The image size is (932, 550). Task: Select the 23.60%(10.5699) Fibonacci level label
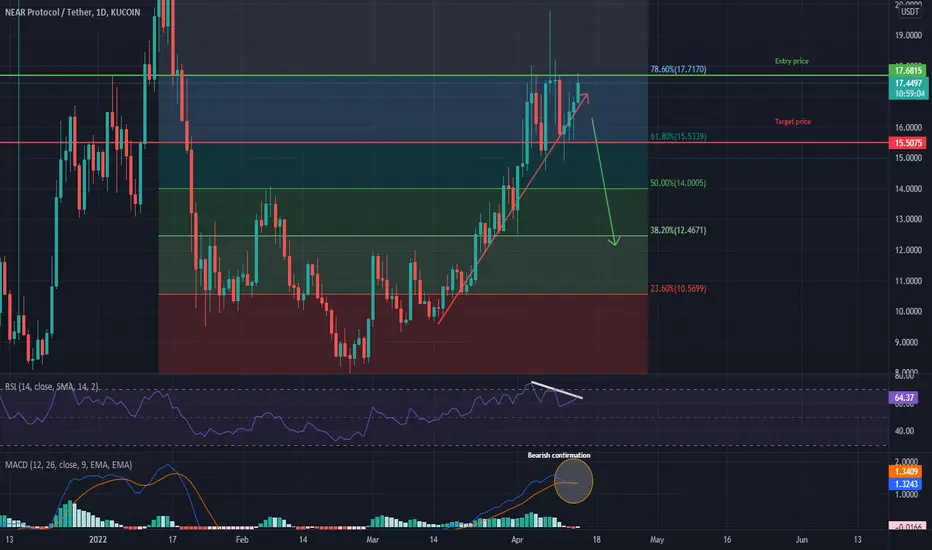pyautogui.click(x=678, y=288)
